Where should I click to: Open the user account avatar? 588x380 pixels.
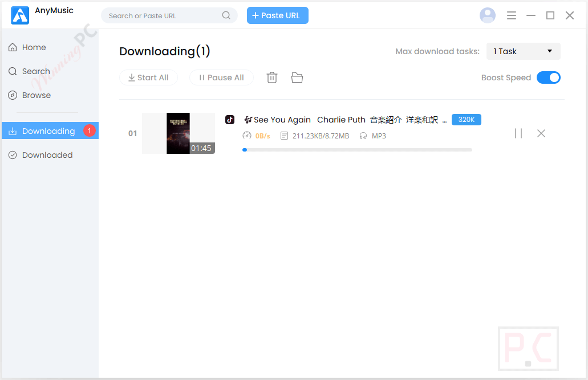pos(488,15)
